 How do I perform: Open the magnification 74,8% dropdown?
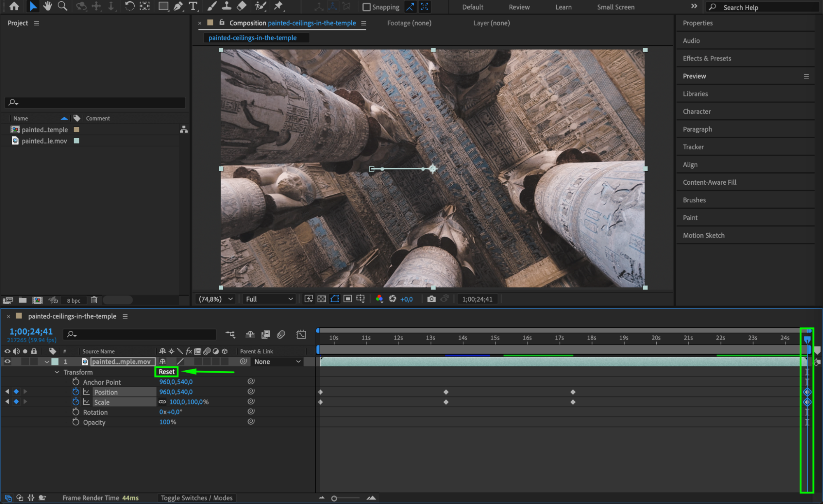click(x=216, y=299)
